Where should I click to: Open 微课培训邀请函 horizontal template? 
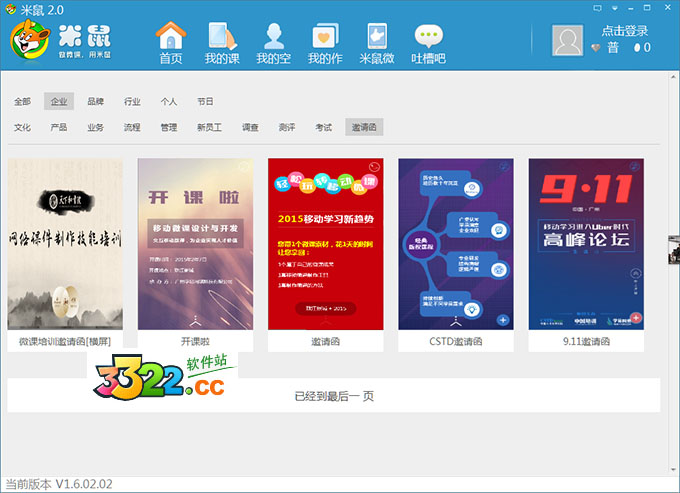pos(65,243)
